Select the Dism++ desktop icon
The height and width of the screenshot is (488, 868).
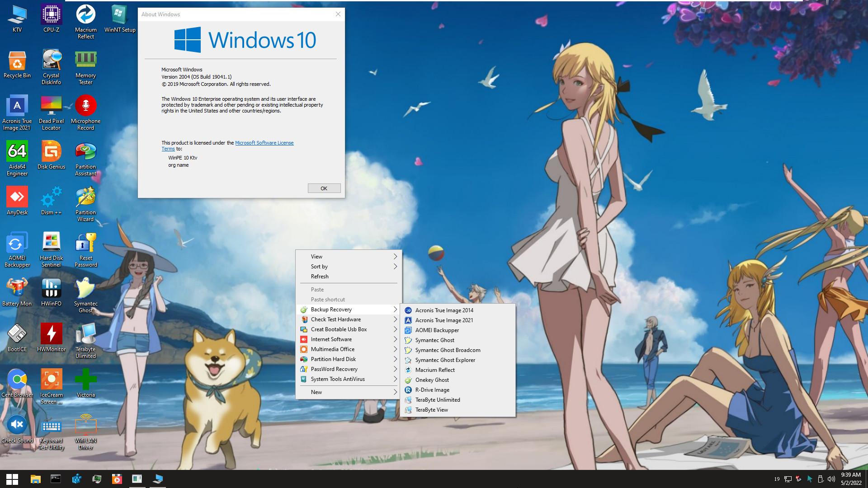coord(51,201)
